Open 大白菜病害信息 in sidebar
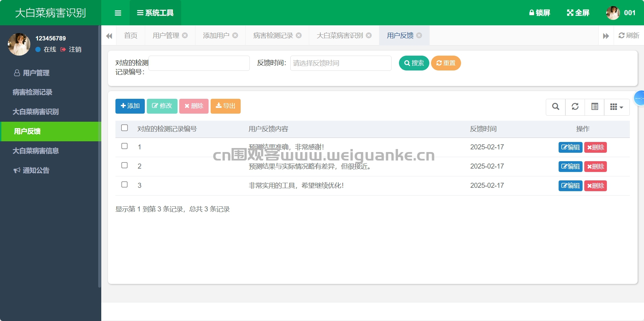644x321 pixels. point(51,151)
